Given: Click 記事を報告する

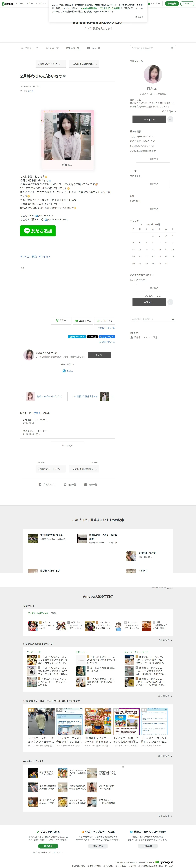Looking at the screenshot, I should pyautogui.click(x=107, y=342).
